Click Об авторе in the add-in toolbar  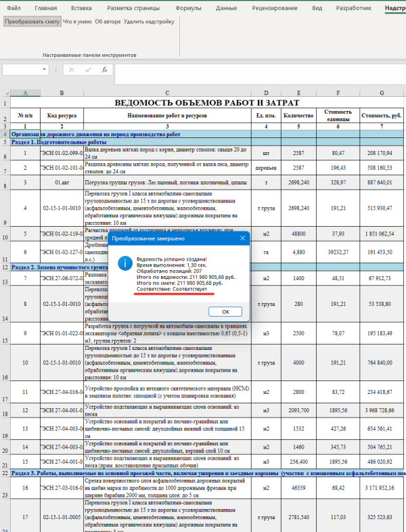[108, 22]
